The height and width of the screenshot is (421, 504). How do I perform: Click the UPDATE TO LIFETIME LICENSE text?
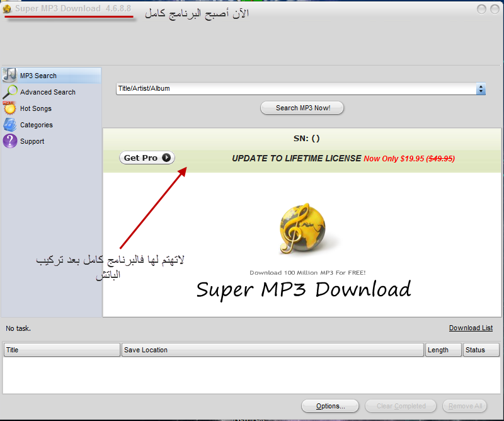[297, 158]
